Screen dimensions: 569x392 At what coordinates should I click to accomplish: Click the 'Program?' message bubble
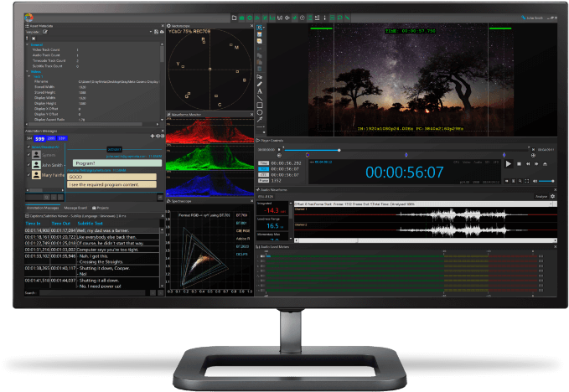(117, 163)
